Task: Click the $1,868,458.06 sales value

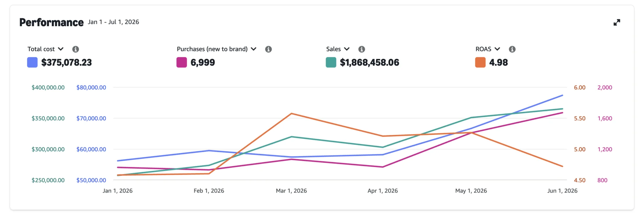Action: pos(370,63)
